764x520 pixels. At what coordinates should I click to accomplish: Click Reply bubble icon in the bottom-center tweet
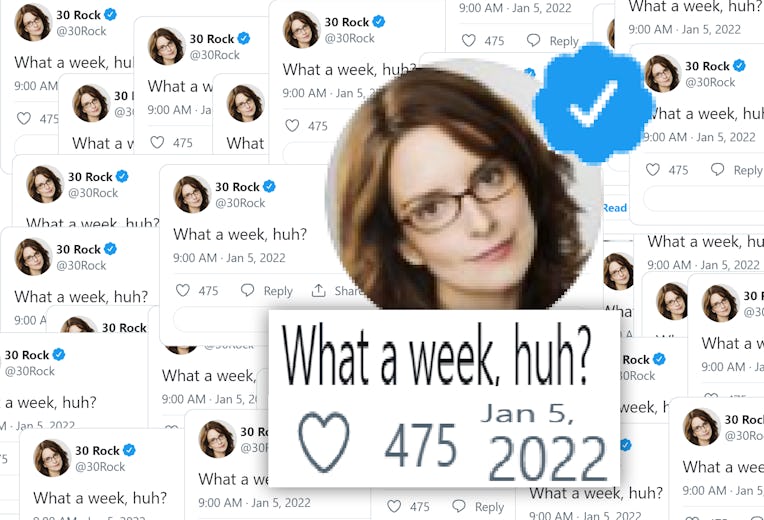click(459, 506)
